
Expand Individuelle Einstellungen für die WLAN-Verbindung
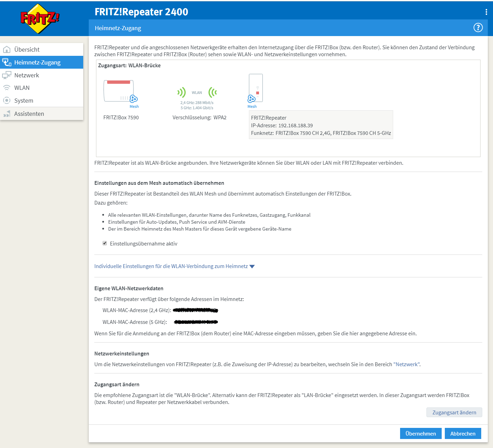[x=174, y=266]
